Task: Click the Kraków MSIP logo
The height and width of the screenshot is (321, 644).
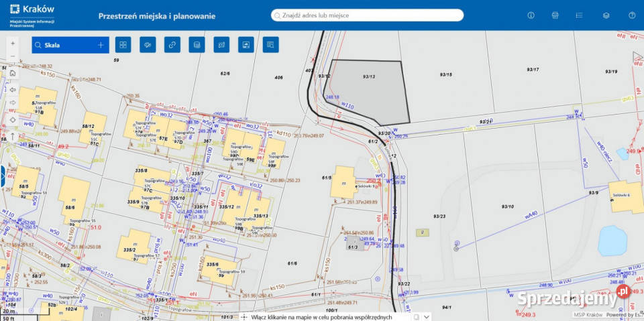Action: coord(32,15)
